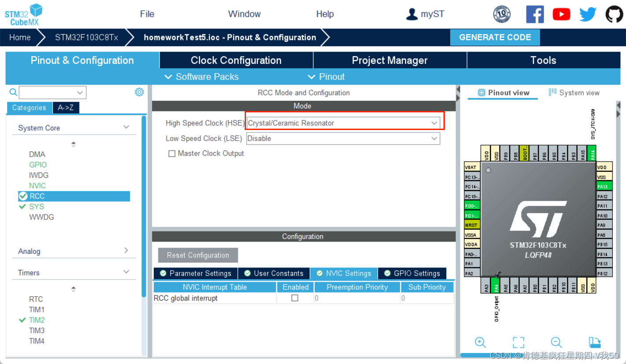Open the Window menu

coord(244,14)
